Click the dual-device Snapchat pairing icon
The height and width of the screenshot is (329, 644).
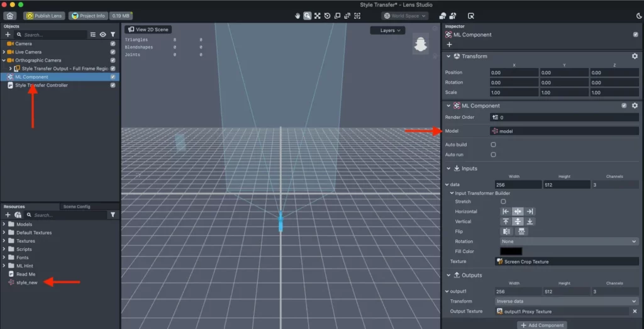click(453, 16)
